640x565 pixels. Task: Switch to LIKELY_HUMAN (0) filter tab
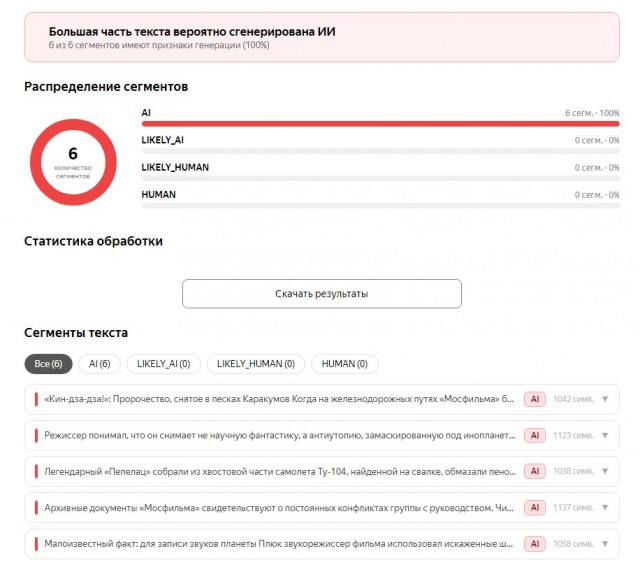[256, 364]
